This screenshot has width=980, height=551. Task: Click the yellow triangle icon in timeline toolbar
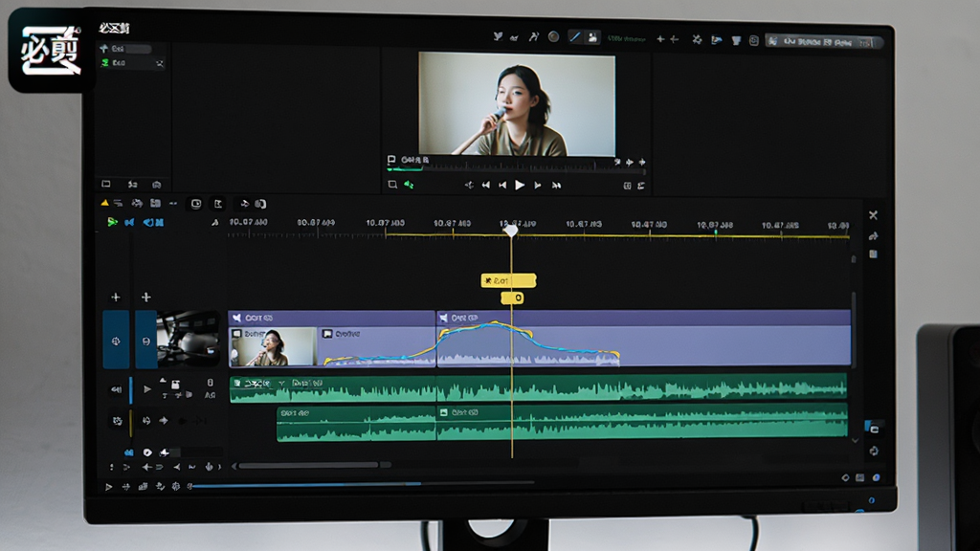click(x=104, y=203)
